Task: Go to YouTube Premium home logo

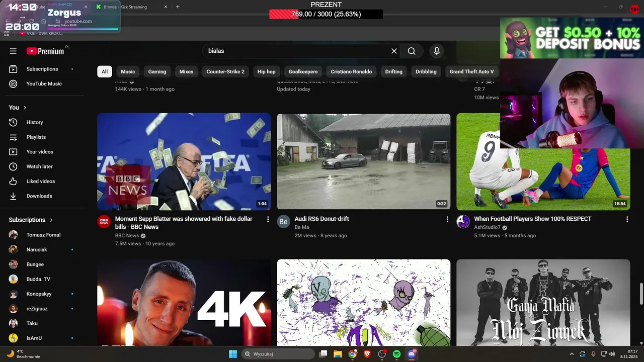Action: (45, 51)
